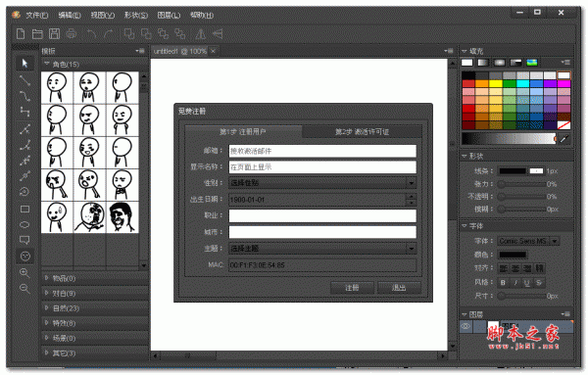This screenshot has width=588, height=375.
Task: Flip horizontally using the mirrored triangle icon
Action: [x=201, y=34]
